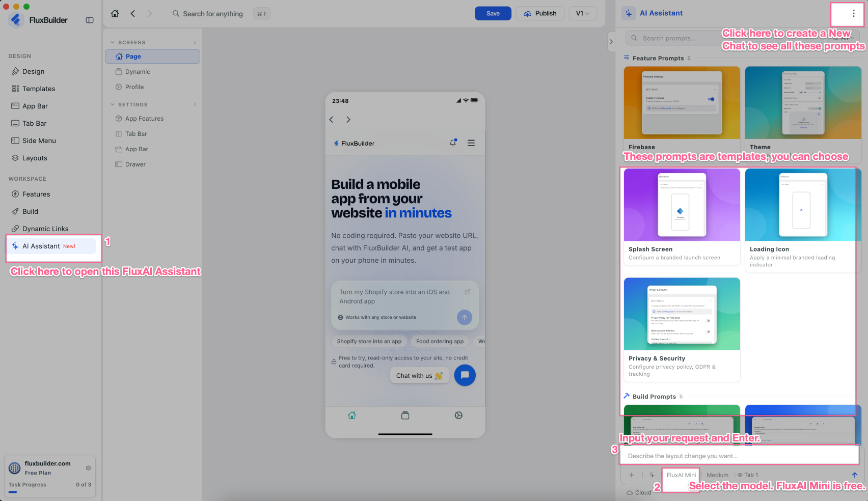Open the AI Assistant three-dot menu
The image size is (868, 501).
pos(854,14)
